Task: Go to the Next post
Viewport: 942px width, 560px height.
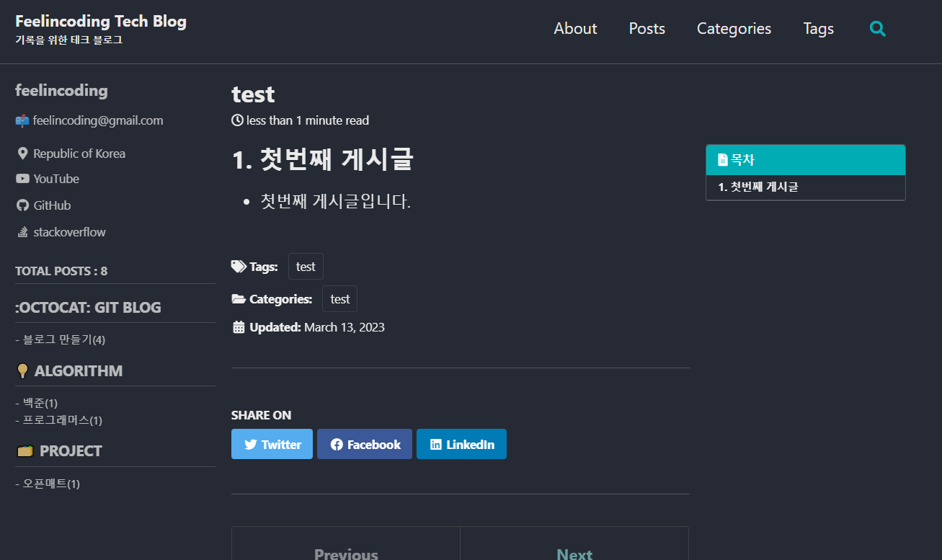Action: 574,554
